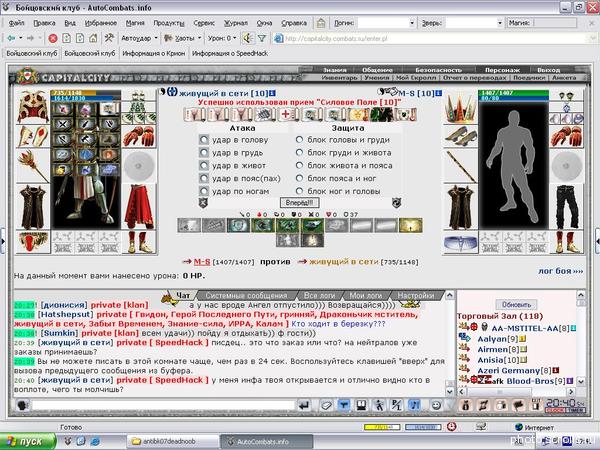This screenshot has height=450, width=600.
Task: Click the Обновить button
Action: click(x=516, y=305)
